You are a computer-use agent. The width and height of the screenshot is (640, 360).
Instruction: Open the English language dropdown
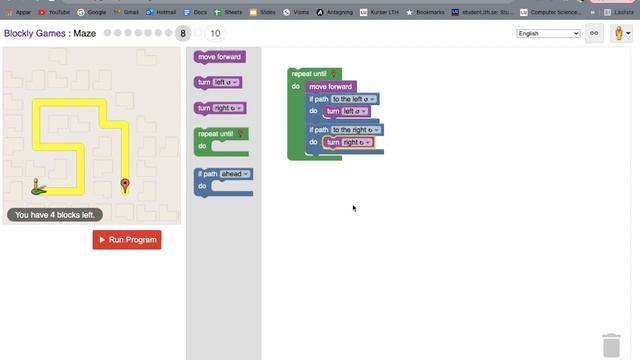click(548, 33)
